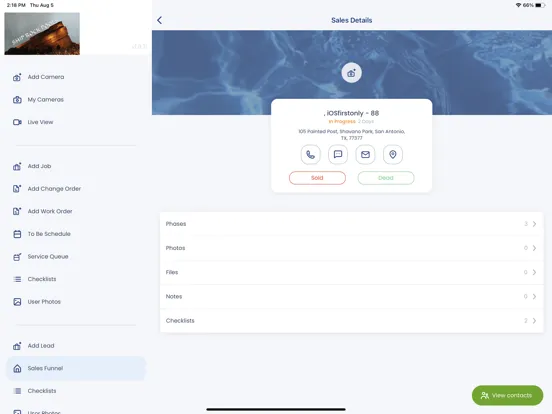Click lead name 'iOSfirstonly - 88'
The width and height of the screenshot is (552, 414).
(x=351, y=113)
